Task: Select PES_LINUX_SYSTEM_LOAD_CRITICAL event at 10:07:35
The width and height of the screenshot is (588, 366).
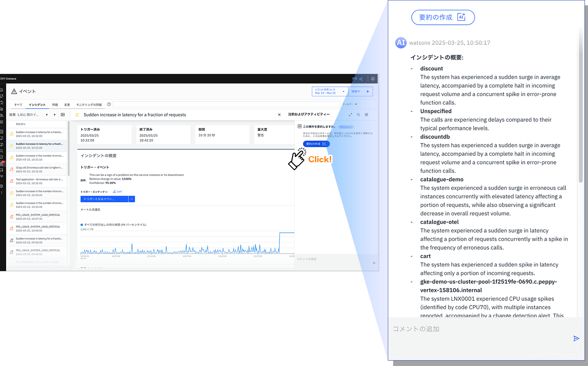Action: click(37, 216)
